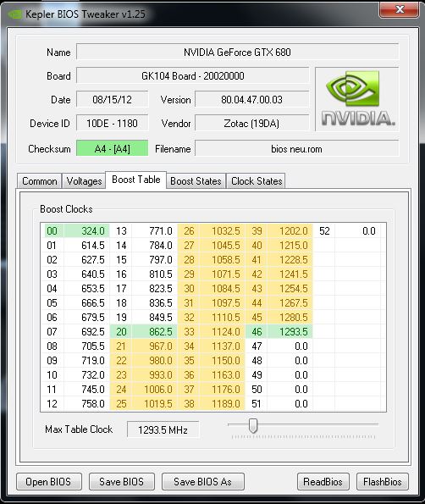This screenshot has height=504, width=425.
Task: Select the 0.0 value of entry 49
Action: tap(290, 374)
